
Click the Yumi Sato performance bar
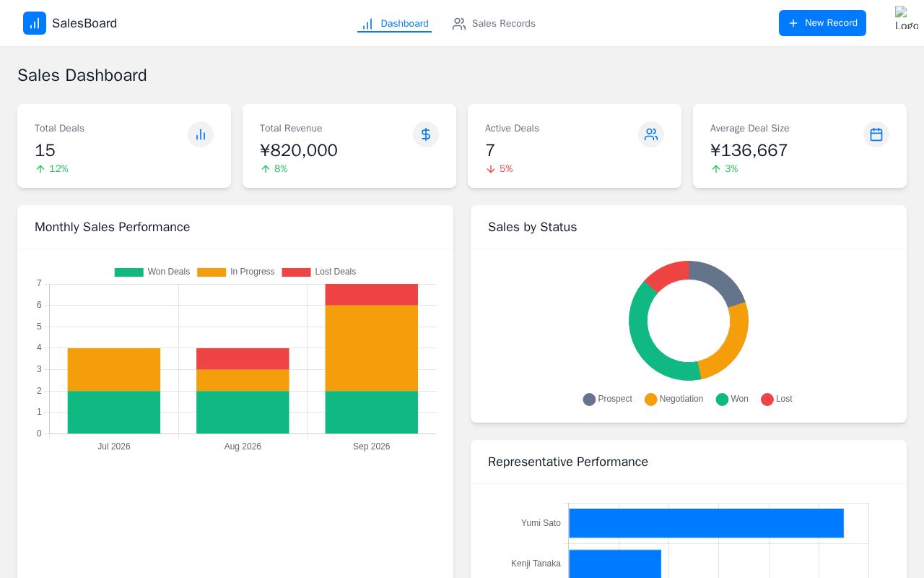(x=706, y=523)
